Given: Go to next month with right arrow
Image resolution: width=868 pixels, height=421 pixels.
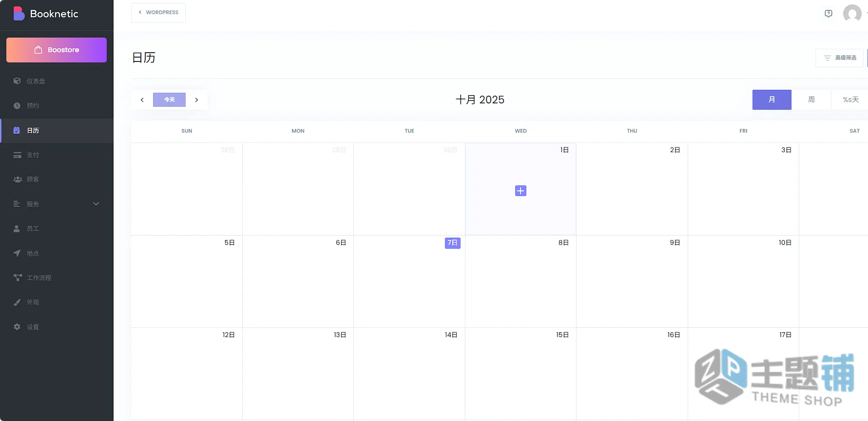Looking at the screenshot, I should click(x=196, y=100).
